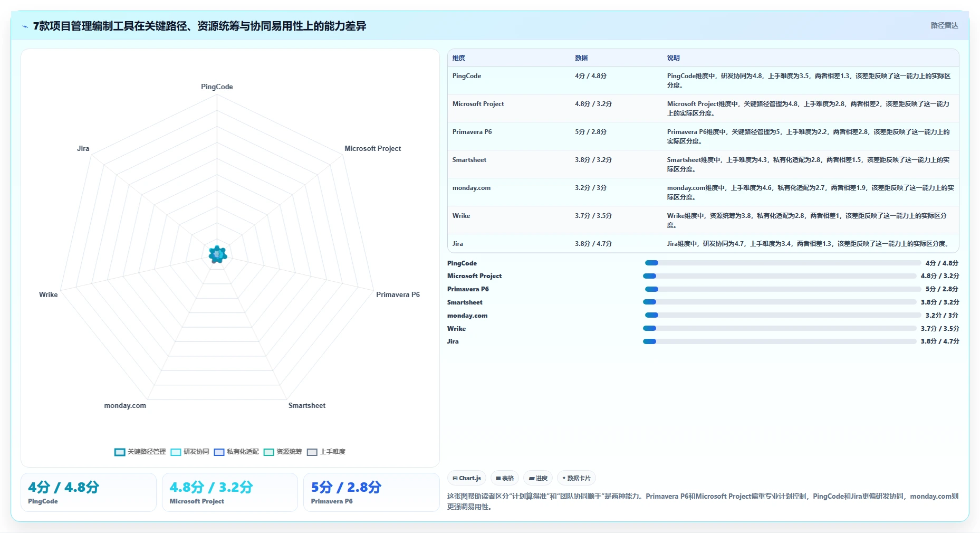
Task: Click the Chart.js chip
Action: point(467,478)
